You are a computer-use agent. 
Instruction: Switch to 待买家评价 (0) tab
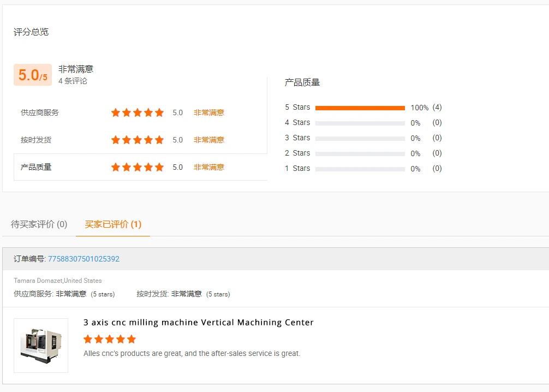coord(39,224)
